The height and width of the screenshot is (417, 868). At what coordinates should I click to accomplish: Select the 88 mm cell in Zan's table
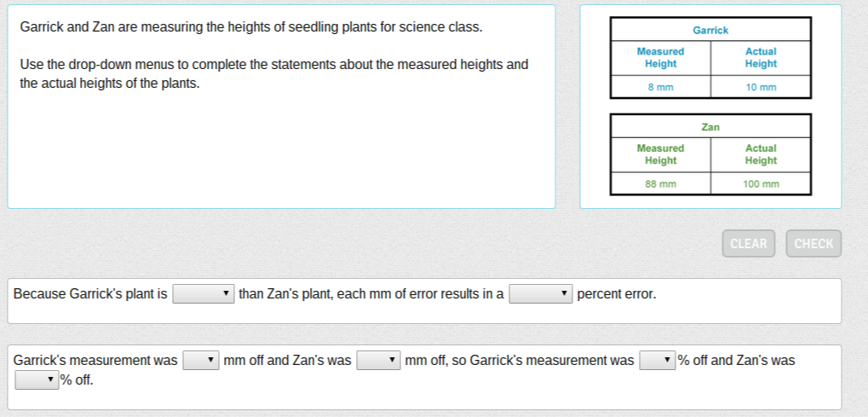(x=660, y=183)
